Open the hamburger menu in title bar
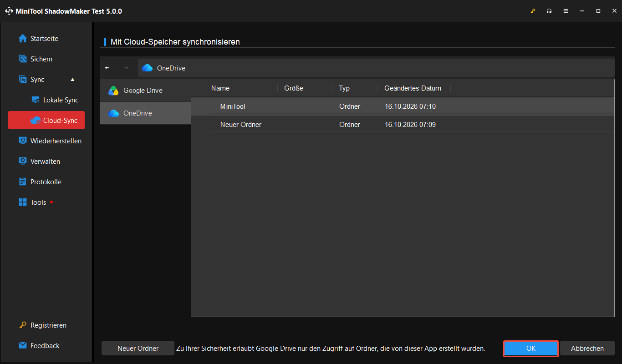Viewport: 622px width, 364px height. 566,11
